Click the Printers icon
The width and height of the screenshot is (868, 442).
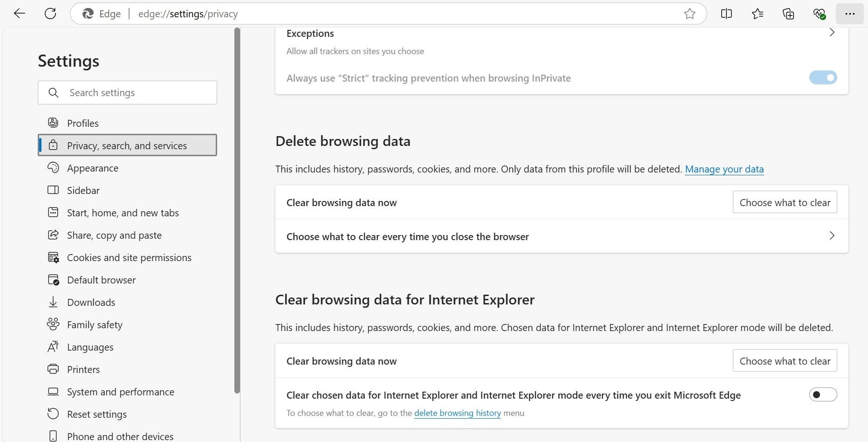point(53,369)
